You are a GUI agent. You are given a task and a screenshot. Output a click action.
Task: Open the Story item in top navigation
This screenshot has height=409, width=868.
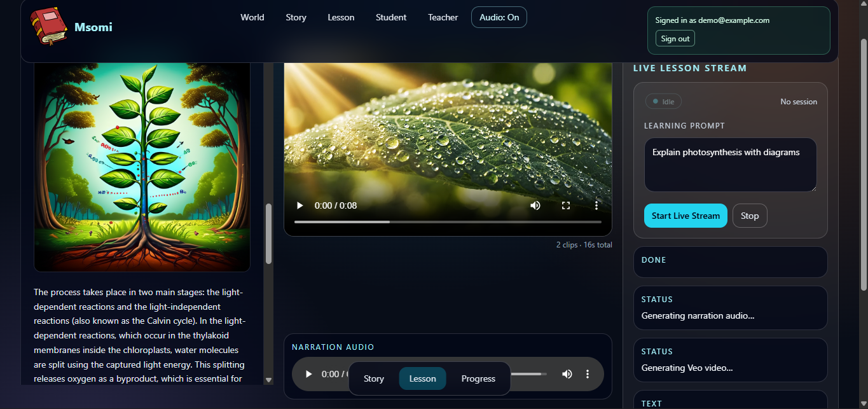pyautogui.click(x=296, y=17)
